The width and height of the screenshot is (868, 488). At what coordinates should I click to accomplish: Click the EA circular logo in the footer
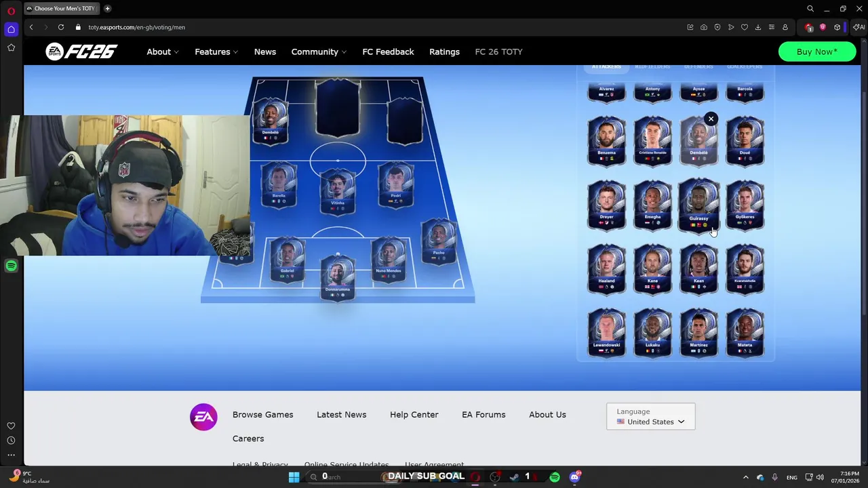click(x=203, y=418)
